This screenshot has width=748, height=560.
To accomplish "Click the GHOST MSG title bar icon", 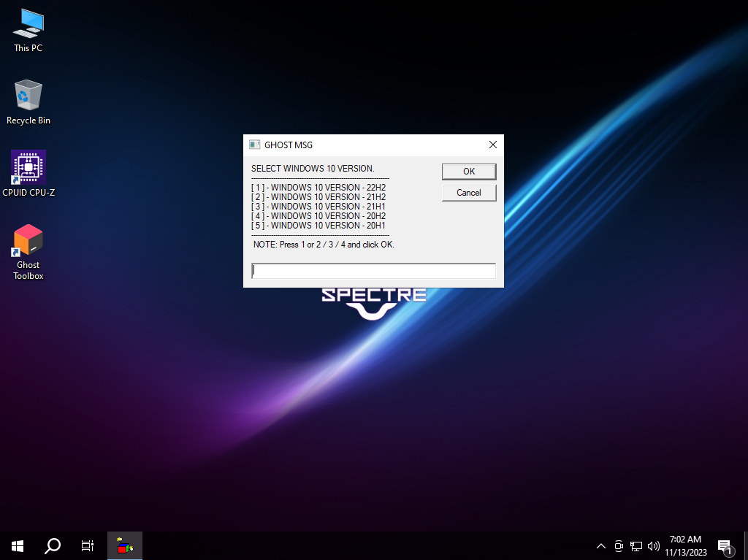I will point(254,145).
